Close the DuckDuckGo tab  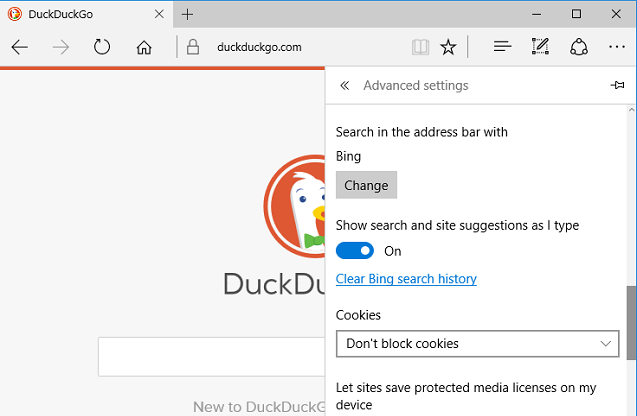coord(159,14)
